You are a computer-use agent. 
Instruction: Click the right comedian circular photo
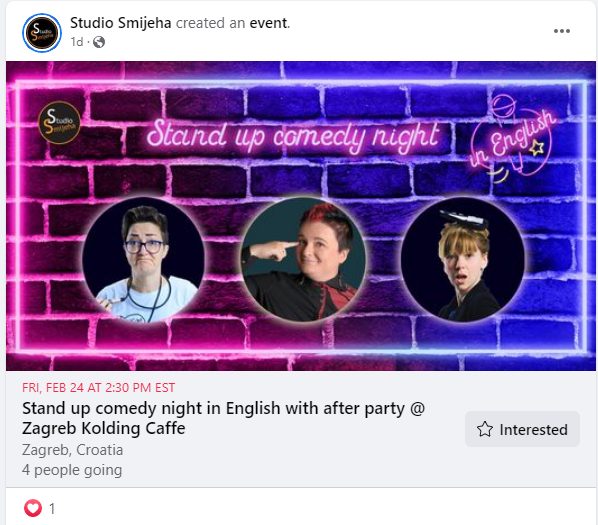(x=463, y=260)
